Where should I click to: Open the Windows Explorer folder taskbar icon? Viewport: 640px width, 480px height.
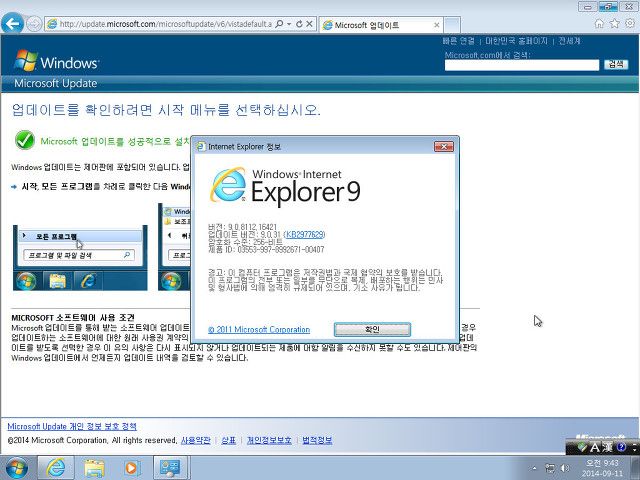point(94,468)
